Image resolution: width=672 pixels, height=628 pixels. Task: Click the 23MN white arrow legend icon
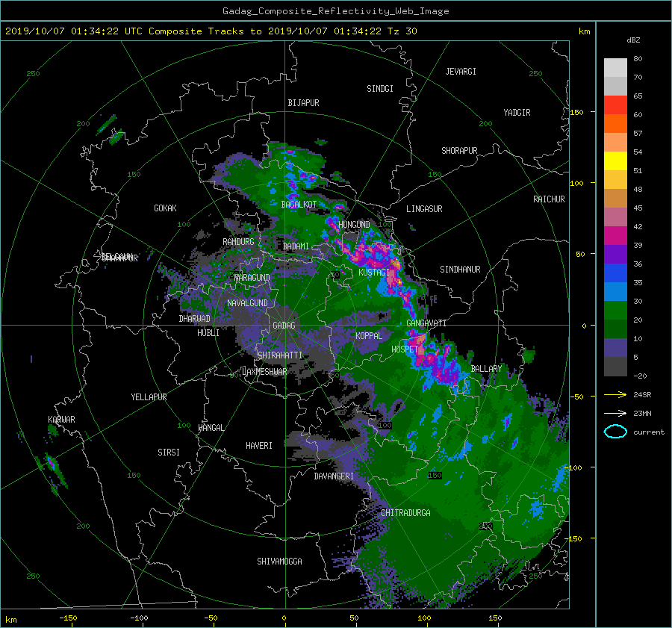point(615,413)
